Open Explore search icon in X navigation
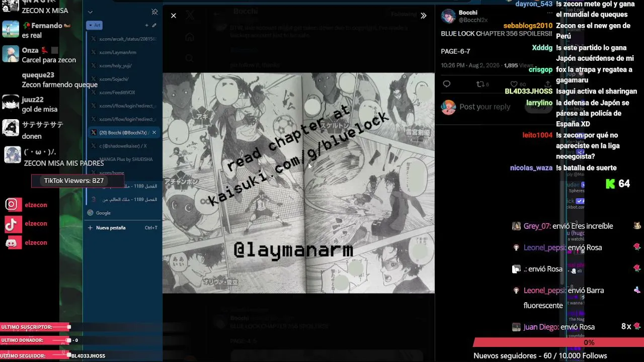The image size is (644, 362). point(190,58)
